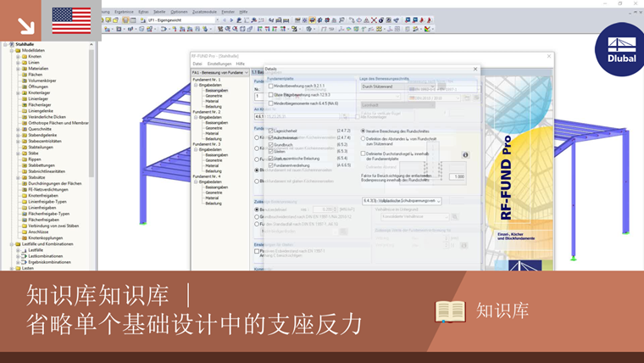This screenshot has height=363, width=644.
Task: Toggle Mindestbewehrung nach 9.2.1.1 checkbox
Action: pos(270,86)
